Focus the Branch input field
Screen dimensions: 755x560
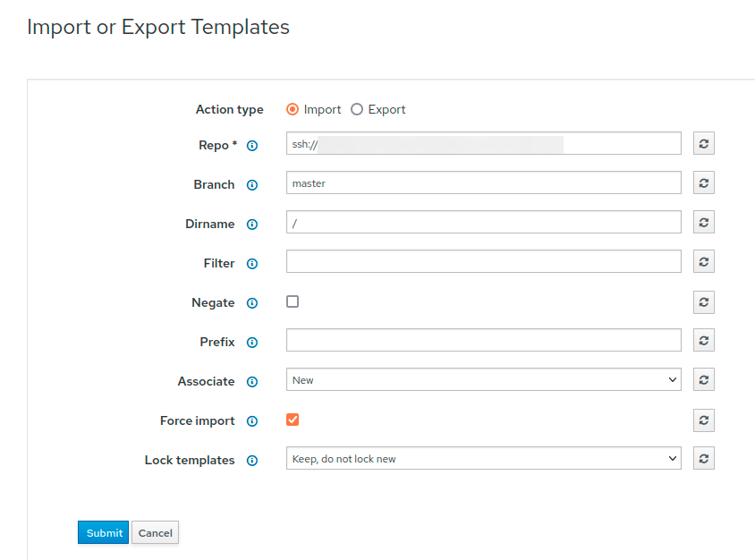(x=483, y=183)
